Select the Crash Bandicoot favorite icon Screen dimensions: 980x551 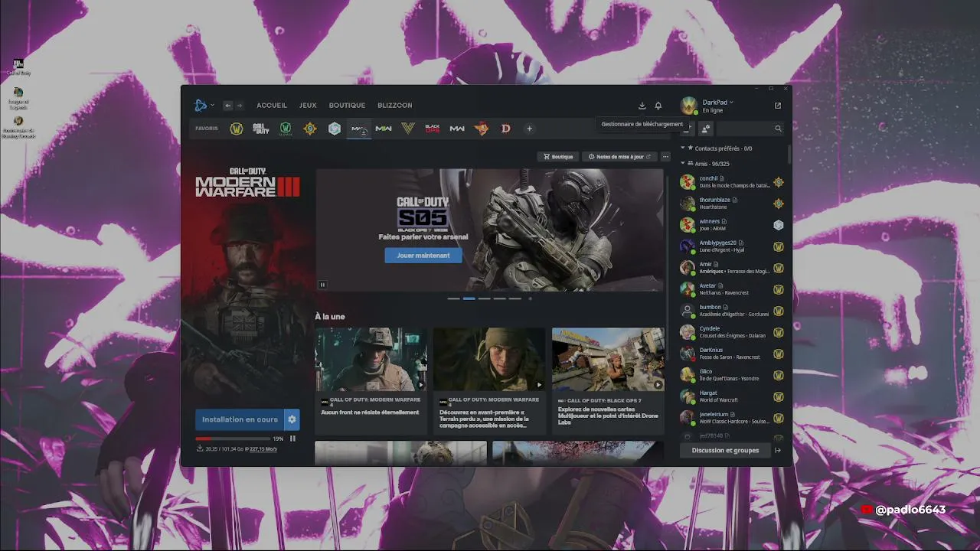[482, 129]
